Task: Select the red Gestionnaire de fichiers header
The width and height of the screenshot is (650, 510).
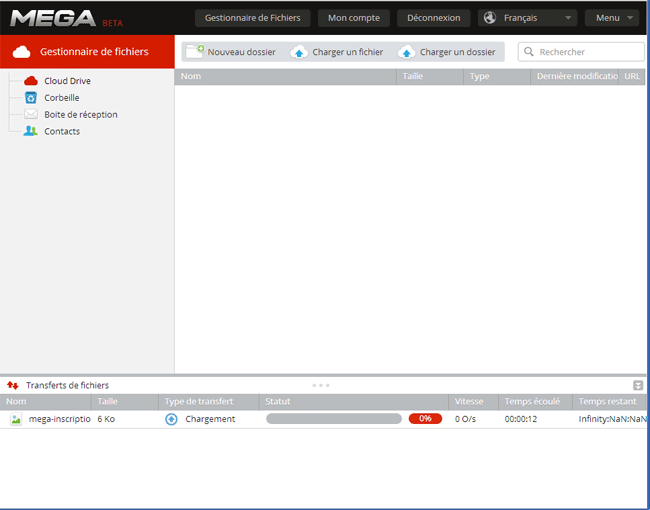Action: click(x=87, y=51)
